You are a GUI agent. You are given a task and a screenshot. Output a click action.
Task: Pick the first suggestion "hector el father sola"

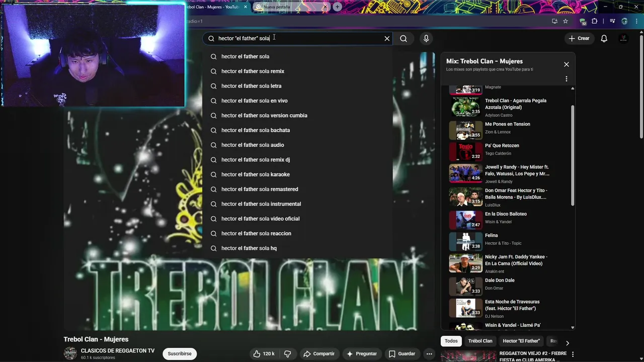click(x=297, y=56)
